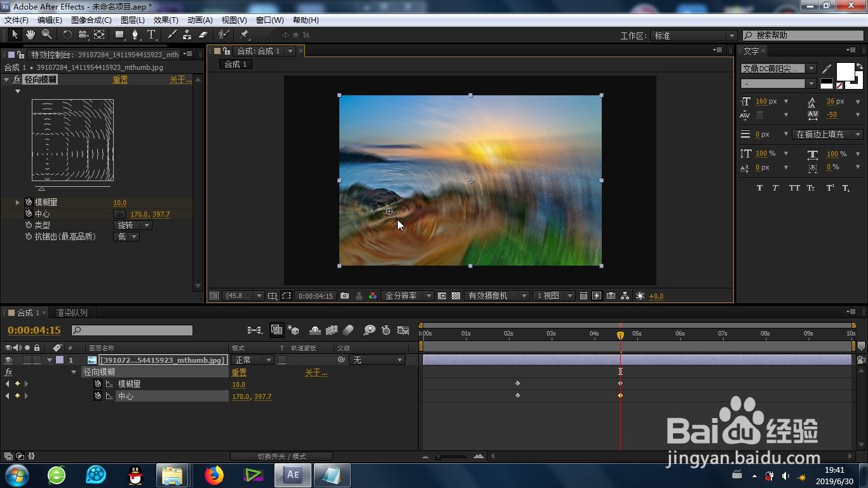Take a snapshot with the camera icon
Screen dimensions: 868x488
344,296
